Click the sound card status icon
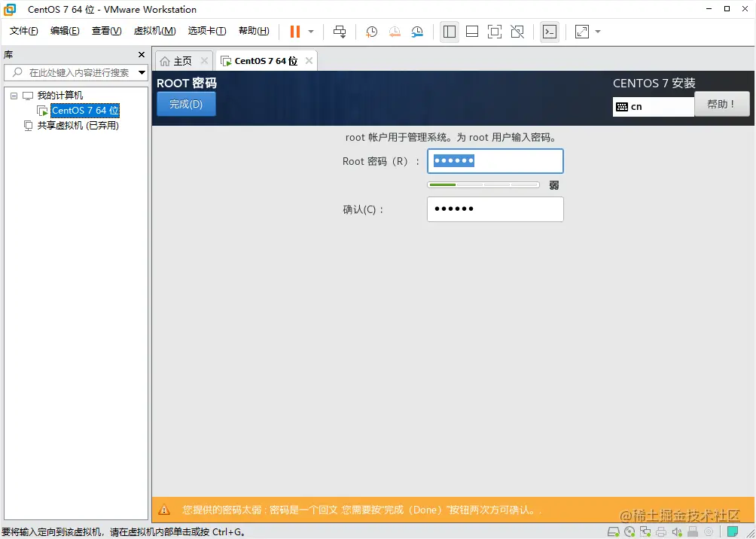 coord(678,532)
